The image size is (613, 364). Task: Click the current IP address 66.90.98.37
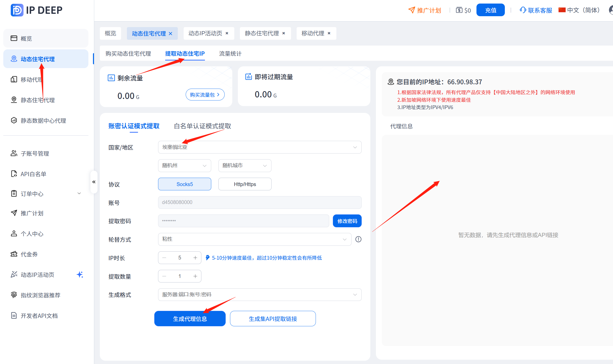[x=465, y=82]
